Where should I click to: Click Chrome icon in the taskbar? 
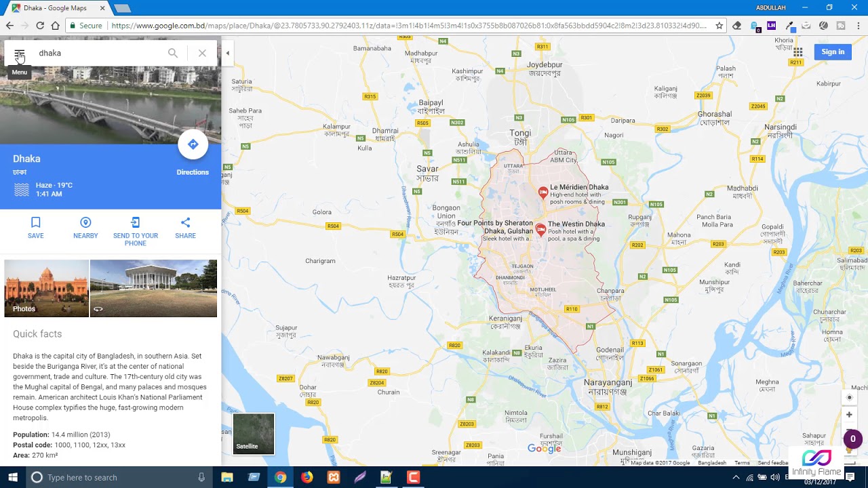tap(280, 477)
